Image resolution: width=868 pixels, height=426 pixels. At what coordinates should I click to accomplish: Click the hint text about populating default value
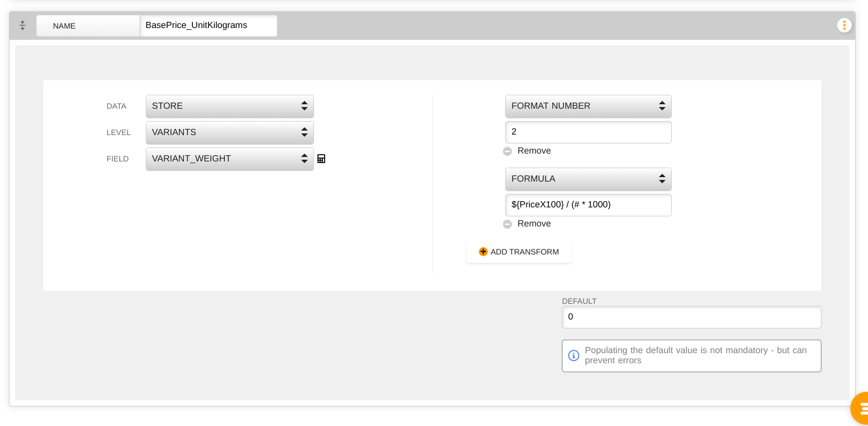point(696,355)
